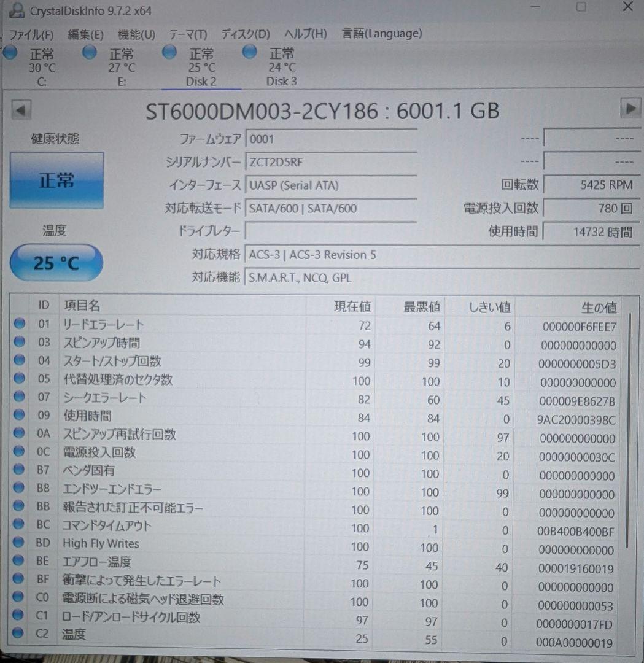
Task: Click the standard field ACS-3 | ACS-3 Revision 5
Action: (x=442, y=255)
